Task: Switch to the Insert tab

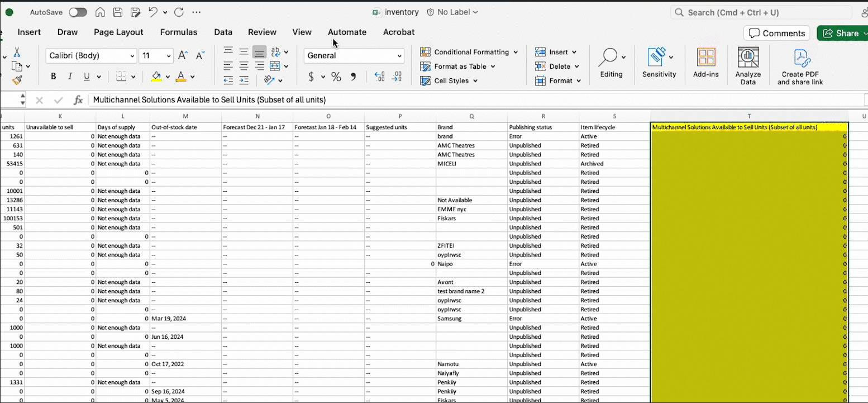Action: [29, 32]
